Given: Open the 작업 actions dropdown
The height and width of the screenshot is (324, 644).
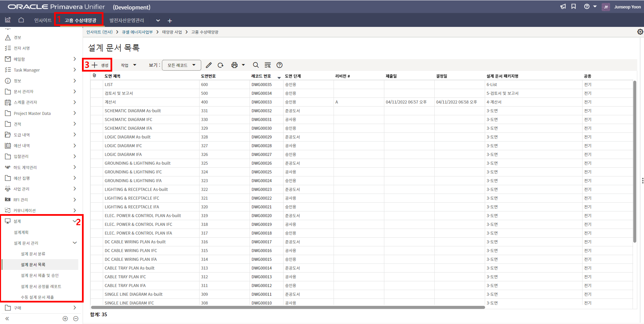Looking at the screenshot, I should click(128, 65).
